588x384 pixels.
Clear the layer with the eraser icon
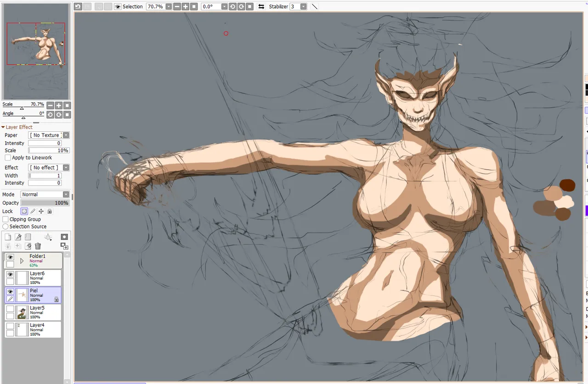[x=28, y=246]
